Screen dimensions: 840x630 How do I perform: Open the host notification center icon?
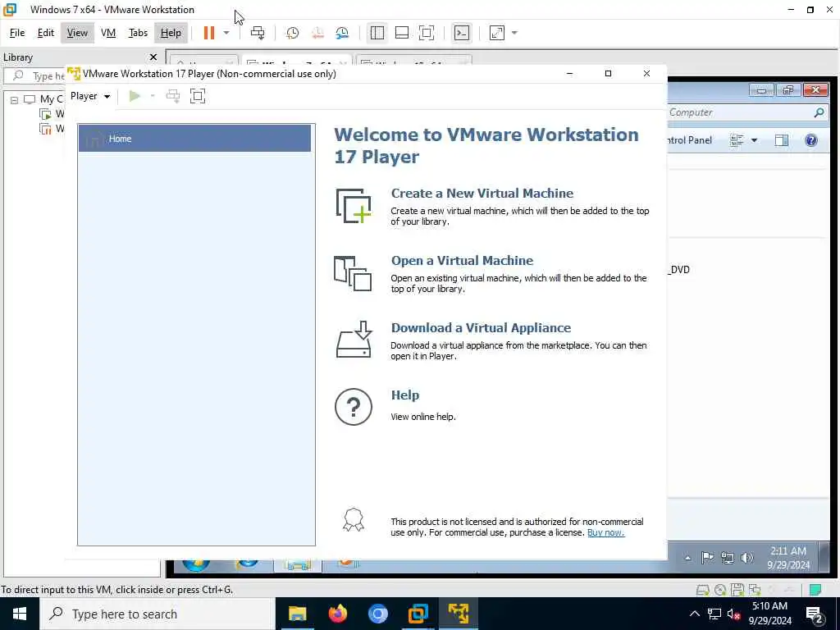click(x=815, y=614)
